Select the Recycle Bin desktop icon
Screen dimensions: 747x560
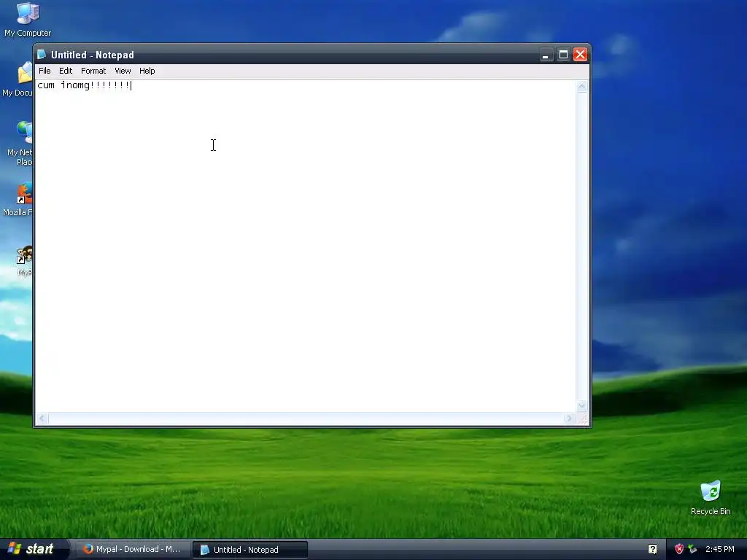click(x=711, y=497)
